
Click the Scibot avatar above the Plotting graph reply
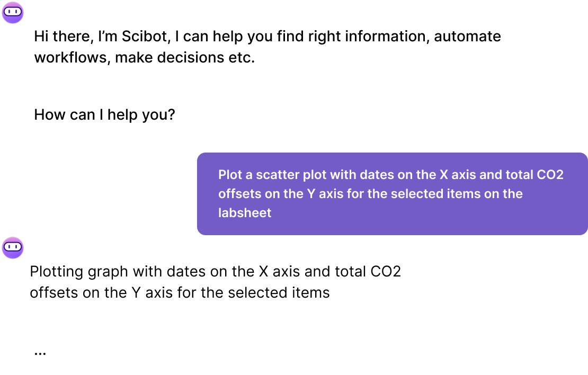pos(13,247)
